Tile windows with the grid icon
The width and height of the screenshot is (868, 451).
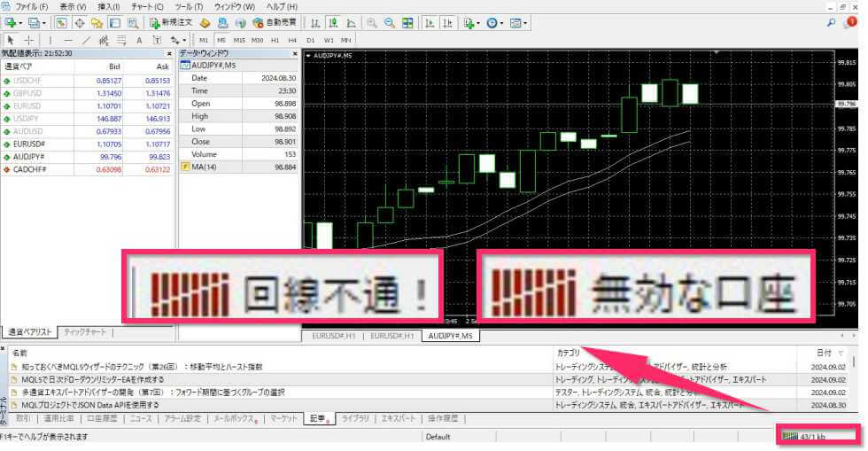click(407, 23)
